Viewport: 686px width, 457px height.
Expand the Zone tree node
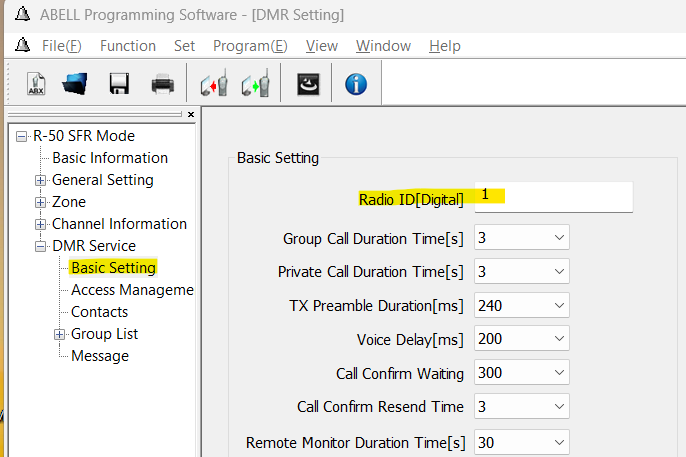coord(40,202)
